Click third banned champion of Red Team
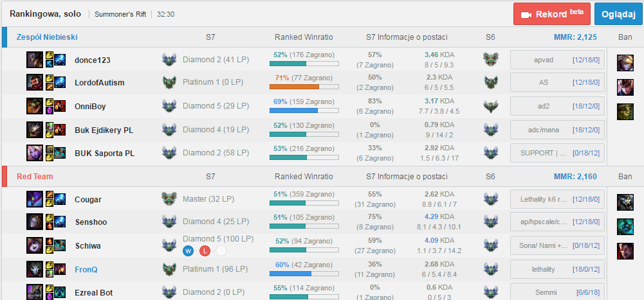Viewport: 644px width, 300px height. click(625, 251)
